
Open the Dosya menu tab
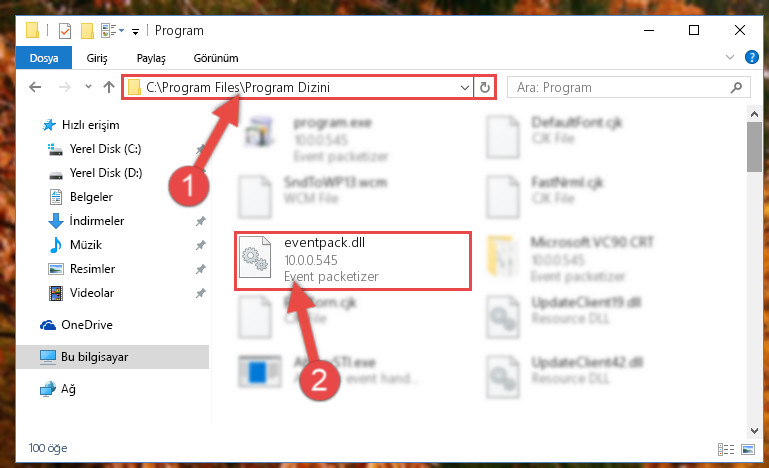(x=44, y=58)
